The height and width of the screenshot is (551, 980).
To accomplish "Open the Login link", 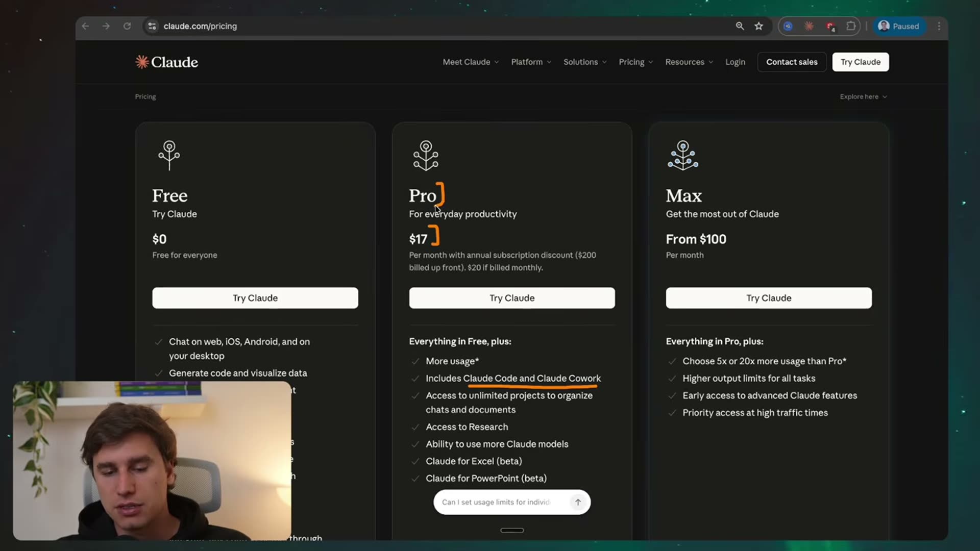I will (x=735, y=62).
